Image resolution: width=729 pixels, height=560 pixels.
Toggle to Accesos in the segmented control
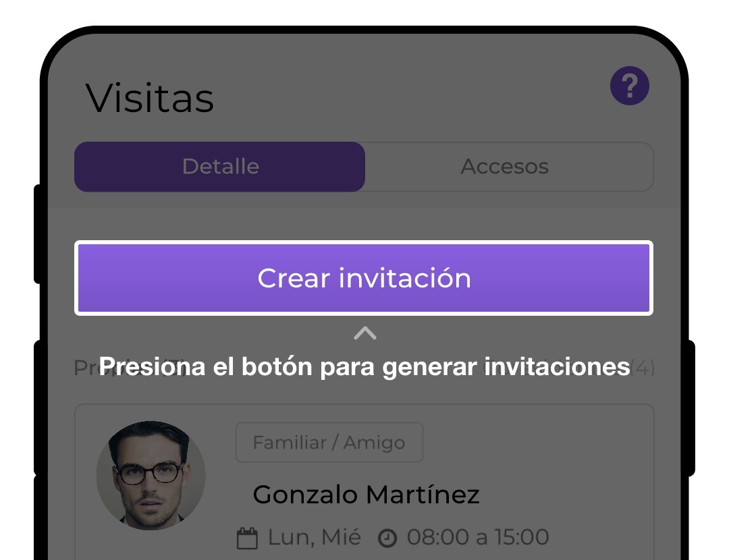coord(504,167)
